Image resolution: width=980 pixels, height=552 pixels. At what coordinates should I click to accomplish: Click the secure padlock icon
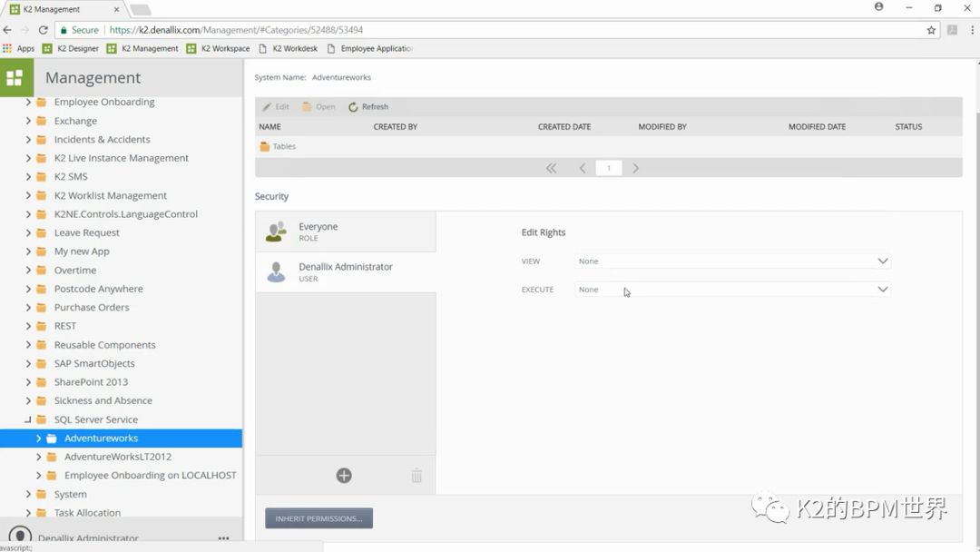pos(64,30)
